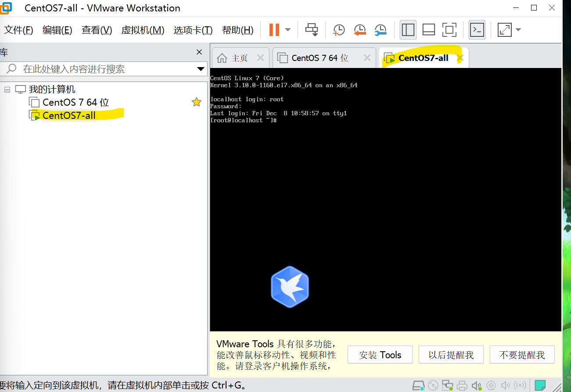Screen dimensions: 571x392
Task: Click the home icon on the 主页 tab
Action: click(223, 58)
